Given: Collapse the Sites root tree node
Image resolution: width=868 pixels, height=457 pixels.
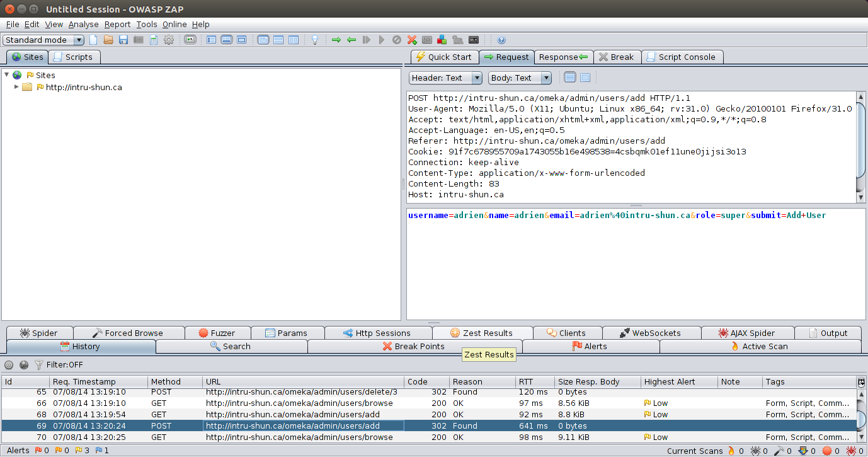Looking at the screenshot, I should [6, 75].
